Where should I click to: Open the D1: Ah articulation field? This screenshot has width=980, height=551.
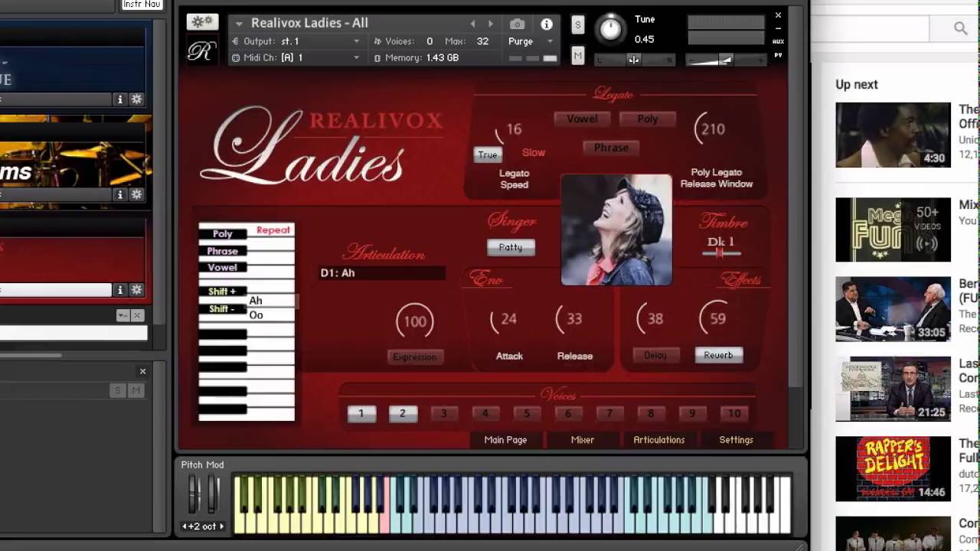tap(381, 273)
